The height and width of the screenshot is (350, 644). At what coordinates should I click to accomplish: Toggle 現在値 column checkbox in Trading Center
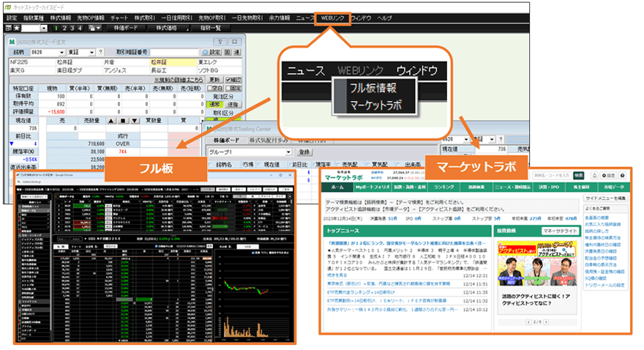(x=260, y=164)
